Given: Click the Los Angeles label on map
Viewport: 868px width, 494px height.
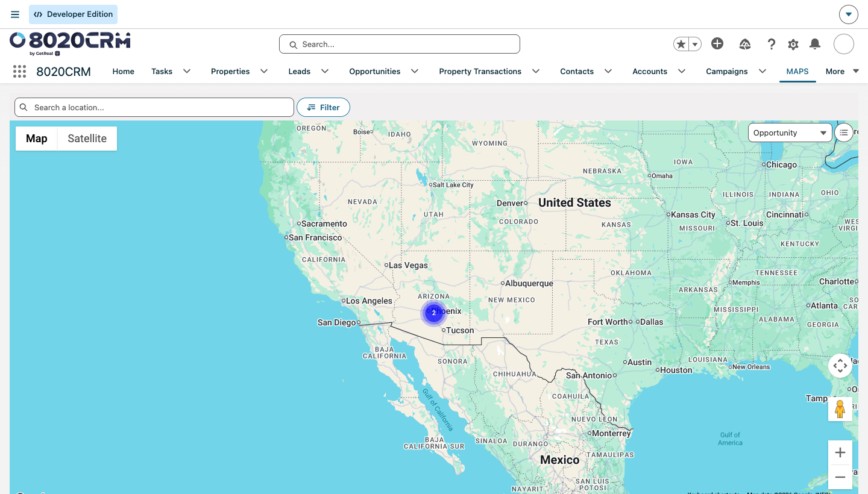Looking at the screenshot, I should 369,301.
